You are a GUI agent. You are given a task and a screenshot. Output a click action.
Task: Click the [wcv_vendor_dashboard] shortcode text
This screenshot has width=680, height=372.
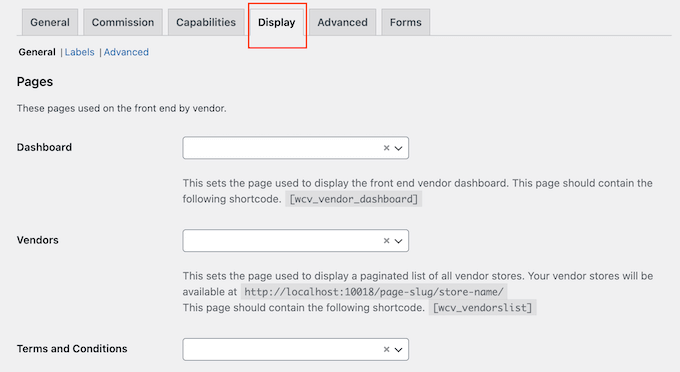(x=353, y=199)
